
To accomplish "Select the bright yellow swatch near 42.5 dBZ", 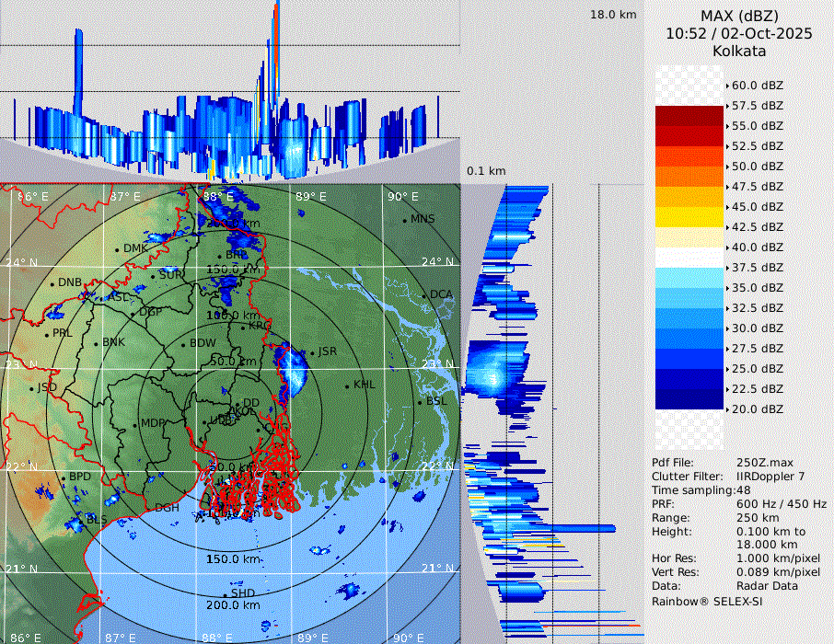I will [689, 217].
